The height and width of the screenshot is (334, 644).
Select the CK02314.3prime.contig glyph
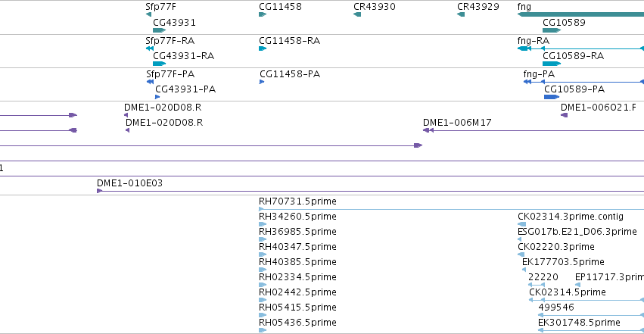pyautogui.click(x=521, y=224)
